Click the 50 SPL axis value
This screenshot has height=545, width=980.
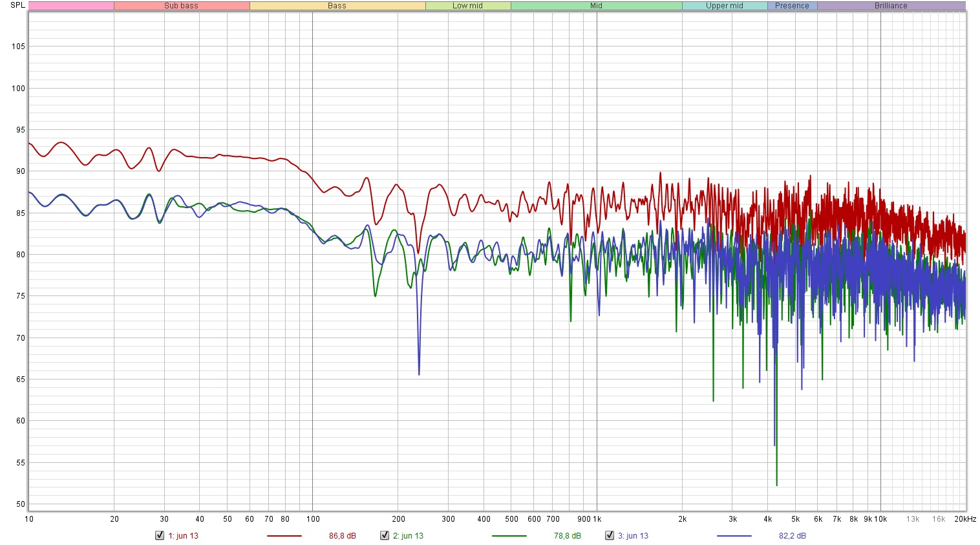[21, 504]
